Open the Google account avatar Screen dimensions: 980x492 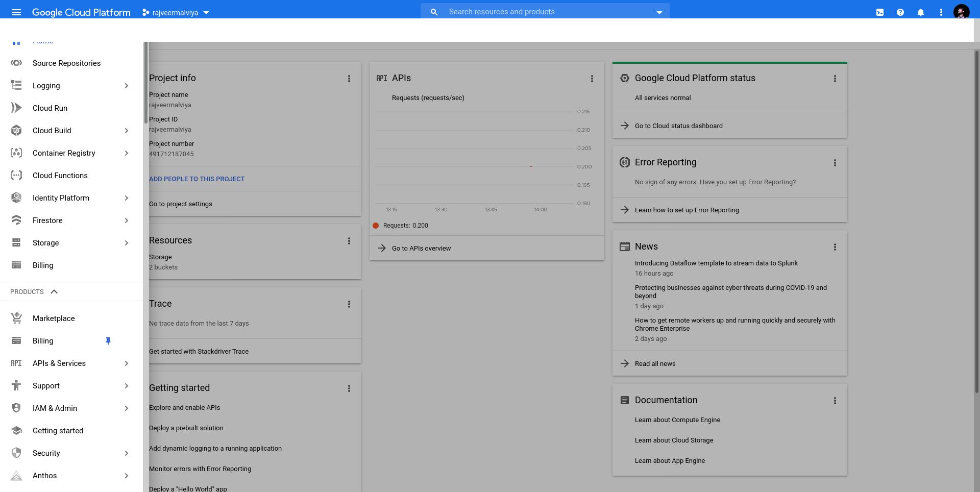[x=961, y=12]
